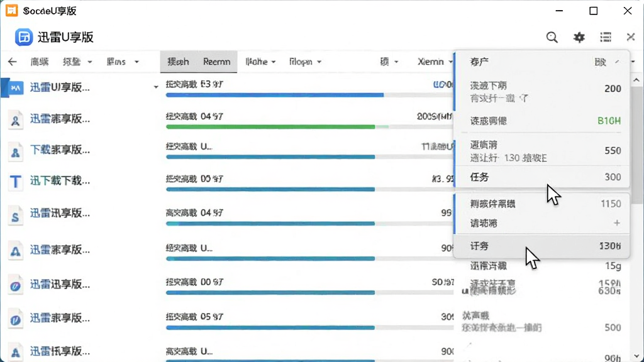
Task: Open the Xiemn dropdown
Action: coord(435,62)
